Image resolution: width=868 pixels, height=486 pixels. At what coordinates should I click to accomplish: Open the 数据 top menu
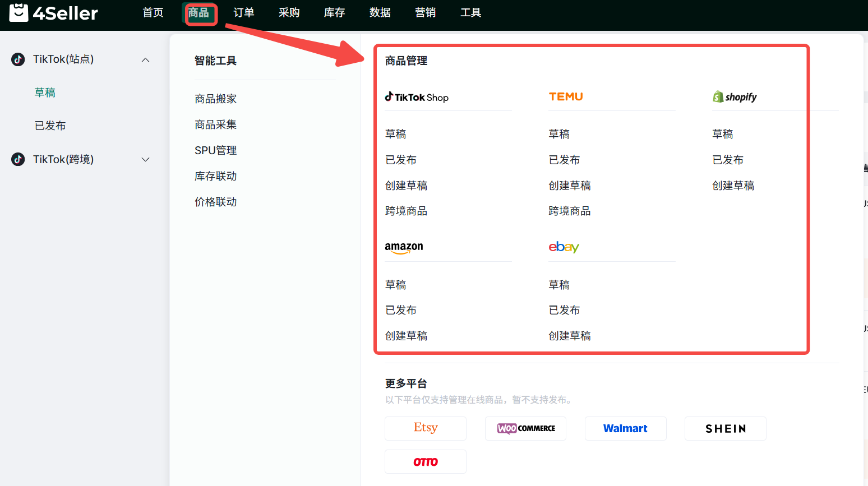tap(380, 13)
